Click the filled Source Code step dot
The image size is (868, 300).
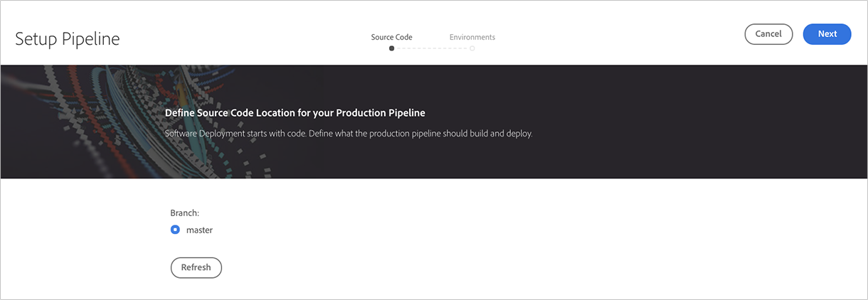click(391, 48)
